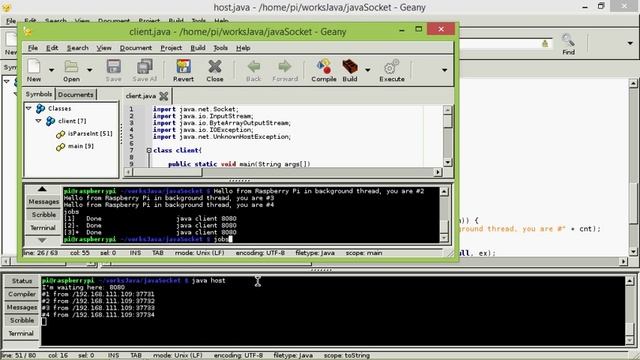Open the File menu in client.java window
This screenshot has width=640, height=360.
(33, 48)
